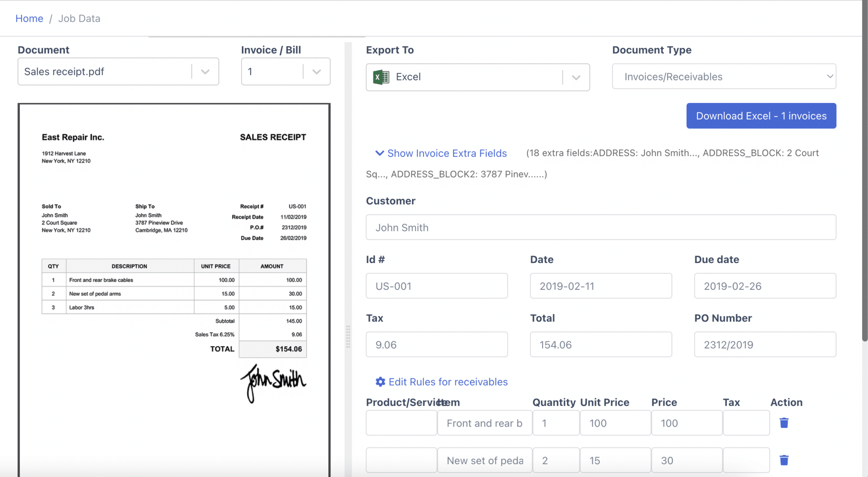Click the settings gear beside Edit Rules
868x477 pixels.
click(x=379, y=382)
